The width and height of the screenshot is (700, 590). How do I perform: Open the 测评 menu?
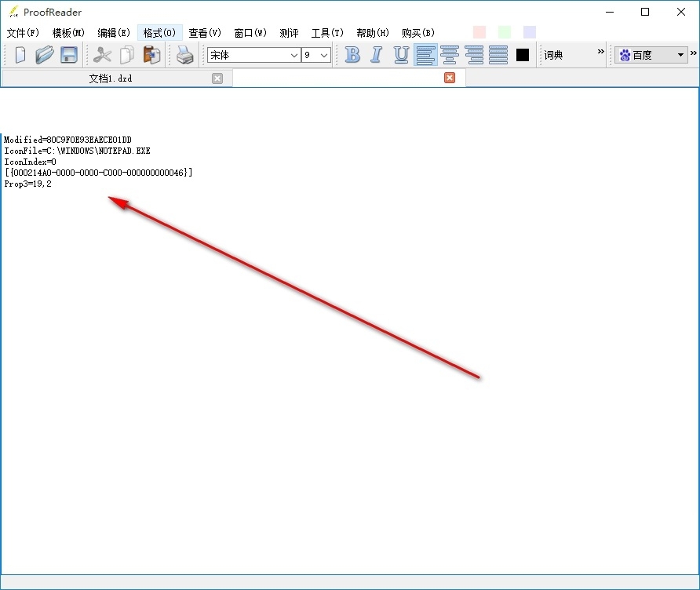[289, 33]
